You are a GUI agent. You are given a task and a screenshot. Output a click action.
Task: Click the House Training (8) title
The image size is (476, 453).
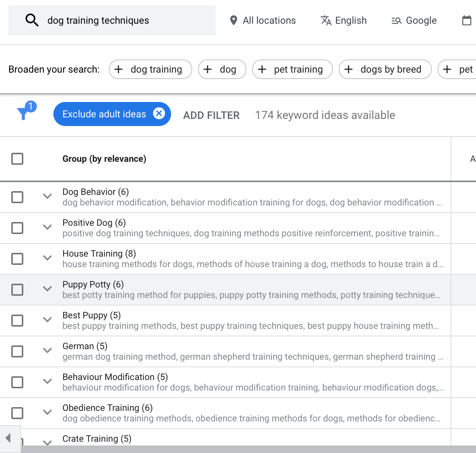click(99, 254)
